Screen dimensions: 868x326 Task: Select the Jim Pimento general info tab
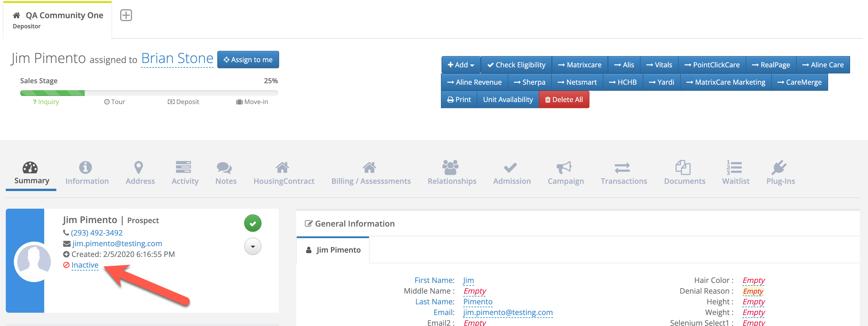click(333, 250)
